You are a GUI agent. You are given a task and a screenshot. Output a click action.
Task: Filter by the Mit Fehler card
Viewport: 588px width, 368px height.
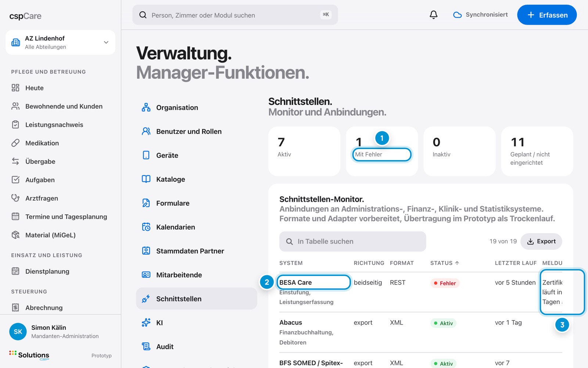(x=382, y=151)
